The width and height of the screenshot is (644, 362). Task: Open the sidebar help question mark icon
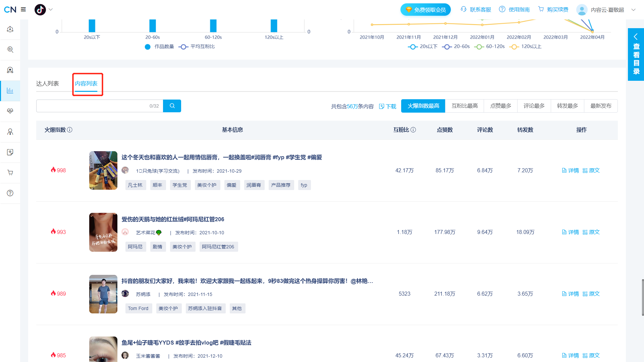[10, 193]
